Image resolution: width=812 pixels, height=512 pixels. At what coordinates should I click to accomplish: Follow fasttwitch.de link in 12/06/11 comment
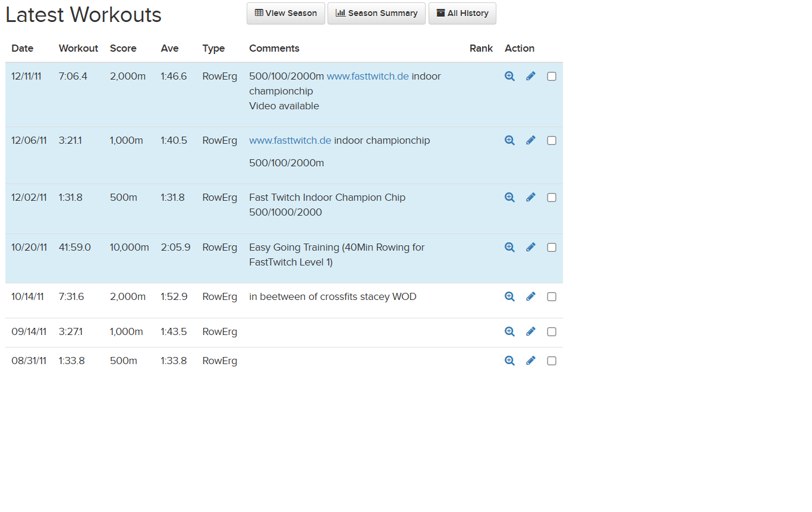(290, 140)
